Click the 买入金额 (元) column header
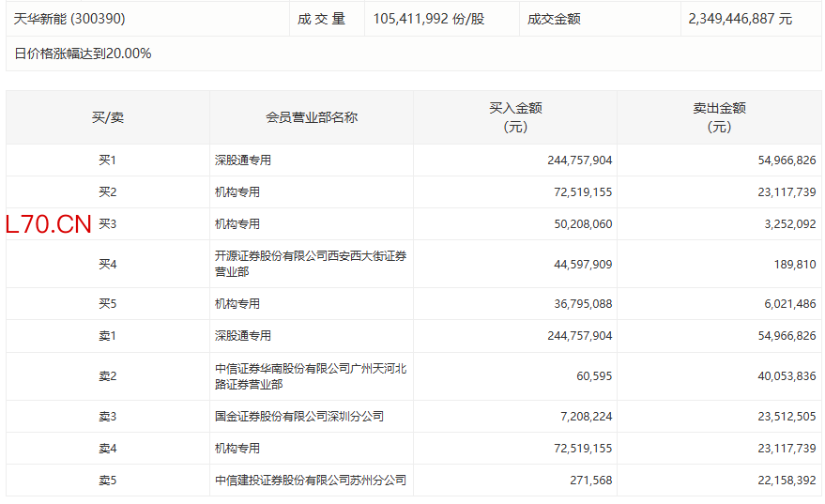Image resolution: width=825 pixels, height=504 pixels. 515,117
